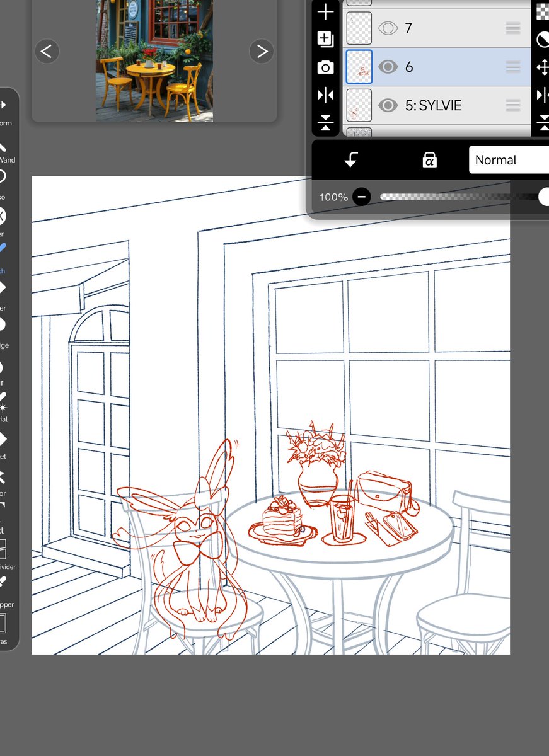Select layer 7 row
The height and width of the screenshot is (756, 549).
437,28
